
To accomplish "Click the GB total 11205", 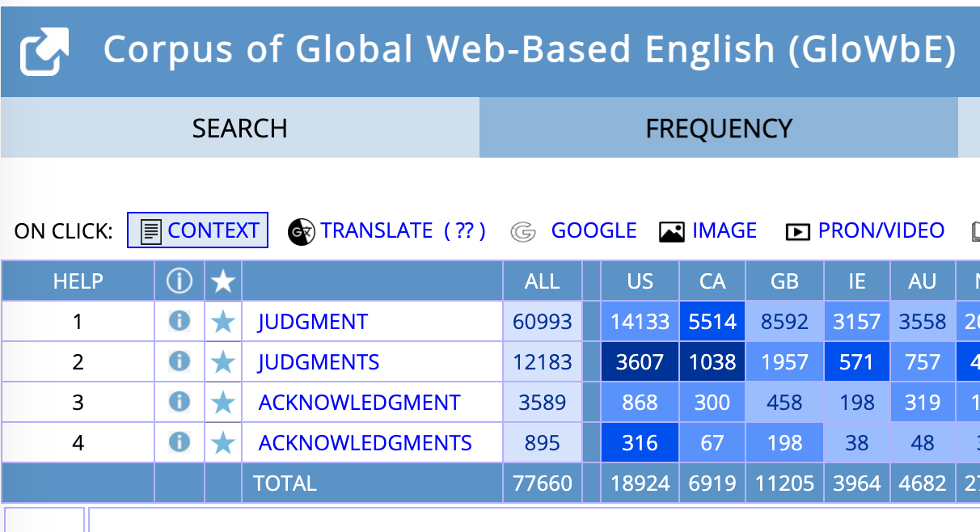I will 784,483.
